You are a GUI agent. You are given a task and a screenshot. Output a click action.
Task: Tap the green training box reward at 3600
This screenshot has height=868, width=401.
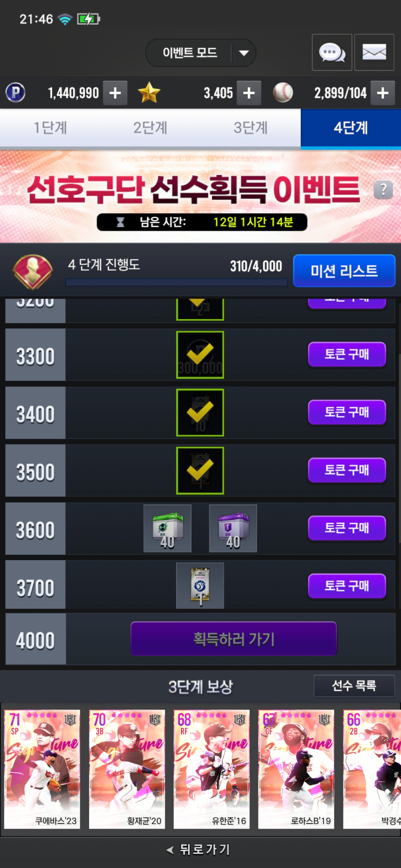tap(167, 528)
